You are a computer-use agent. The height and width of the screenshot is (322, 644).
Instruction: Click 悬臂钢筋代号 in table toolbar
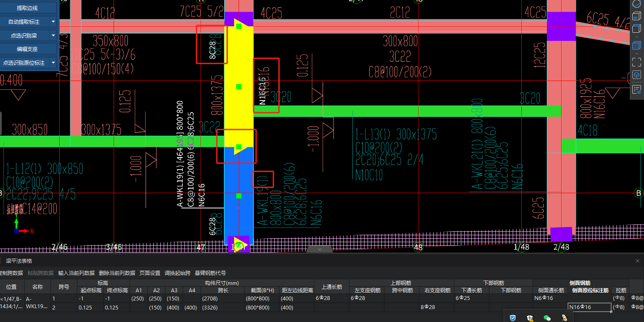(210, 273)
